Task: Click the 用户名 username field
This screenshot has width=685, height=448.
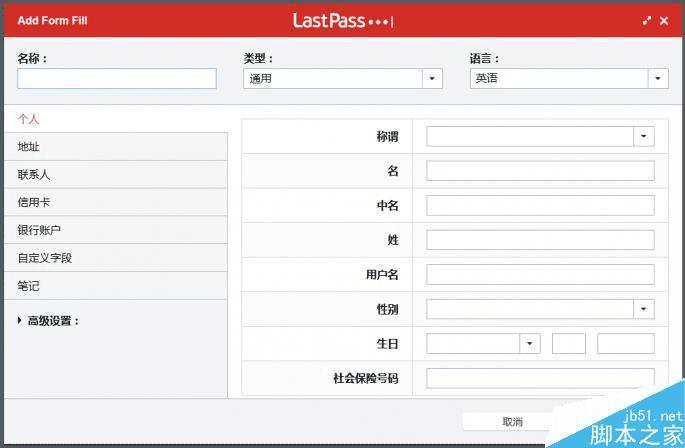Action: coord(540,274)
